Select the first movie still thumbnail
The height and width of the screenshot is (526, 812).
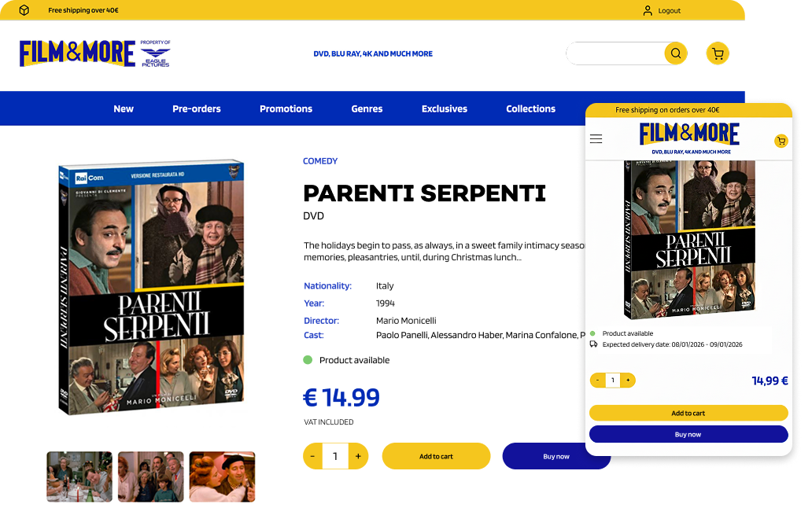point(79,476)
